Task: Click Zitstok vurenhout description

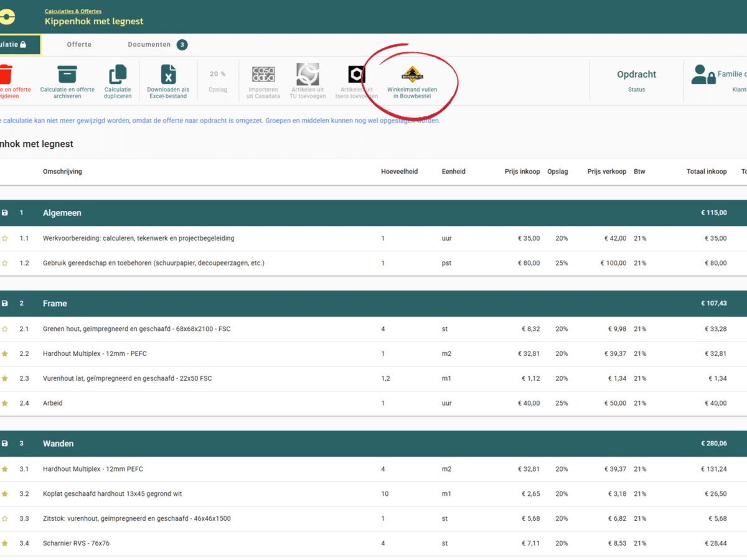Action: [x=137, y=518]
